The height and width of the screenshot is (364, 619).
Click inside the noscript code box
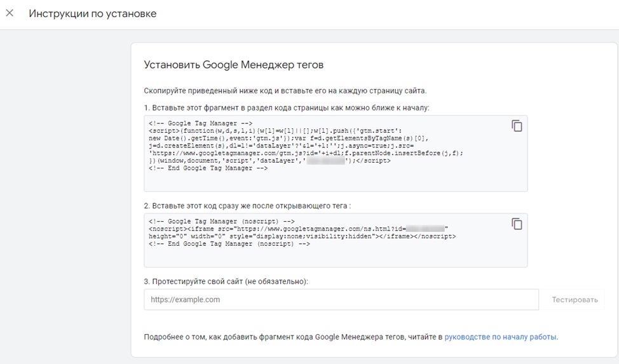coord(336,240)
